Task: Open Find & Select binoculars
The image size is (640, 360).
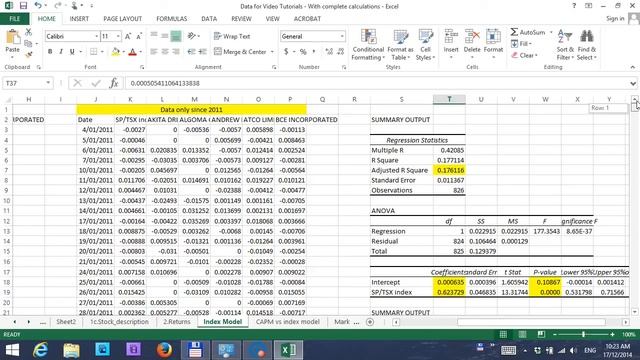Action: coord(587,45)
